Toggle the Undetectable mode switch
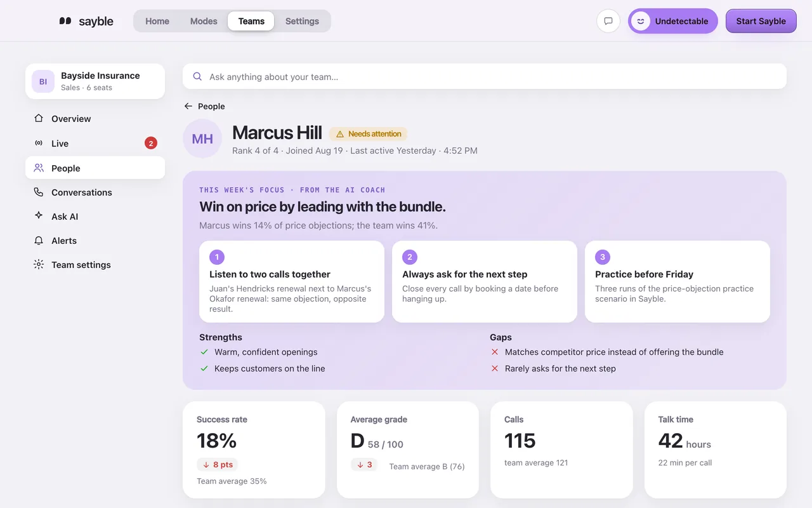This screenshot has width=812, height=508. tap(673, 21)
